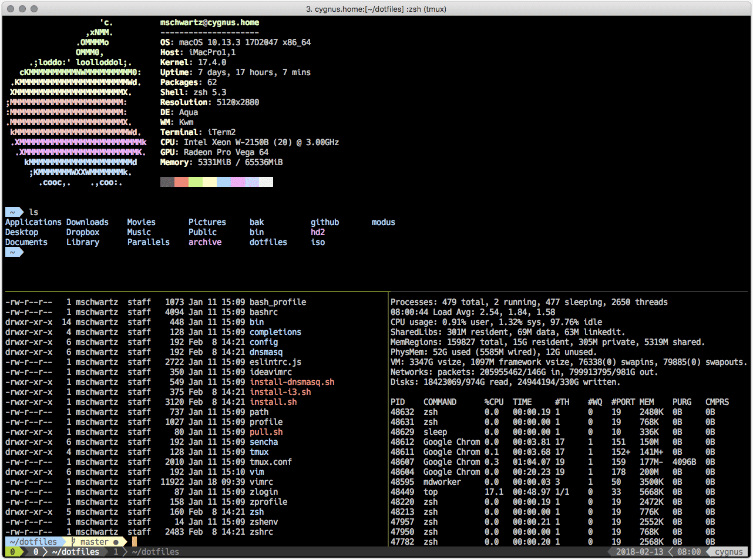Click the %CPU column header in top
The image size is (753, 560).
(x=494, y=402)
